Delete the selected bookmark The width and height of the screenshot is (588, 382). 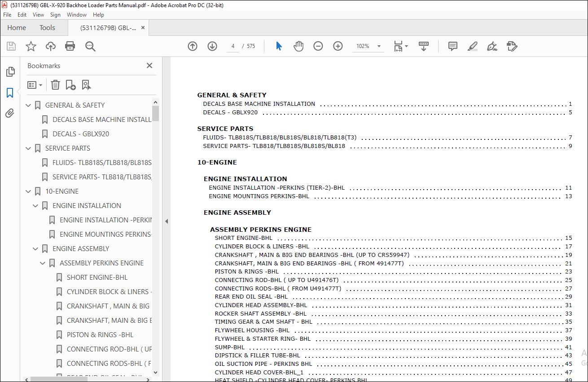click(x=55, y=85)
